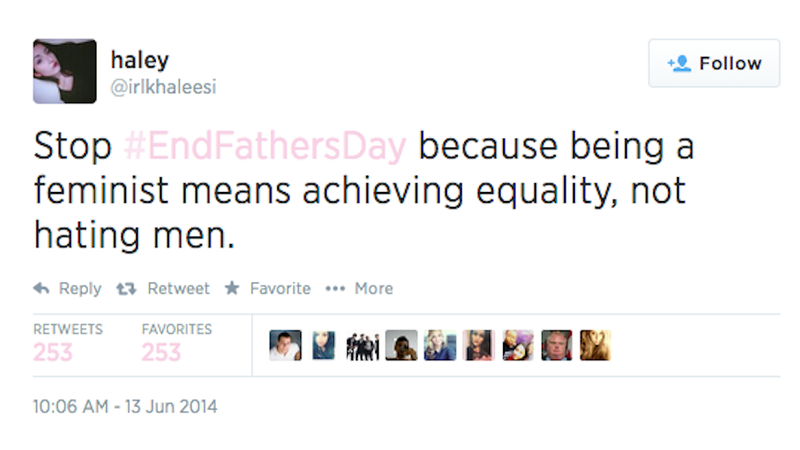Open the last retweeter avatar with blonde hair

click(595, 345)
